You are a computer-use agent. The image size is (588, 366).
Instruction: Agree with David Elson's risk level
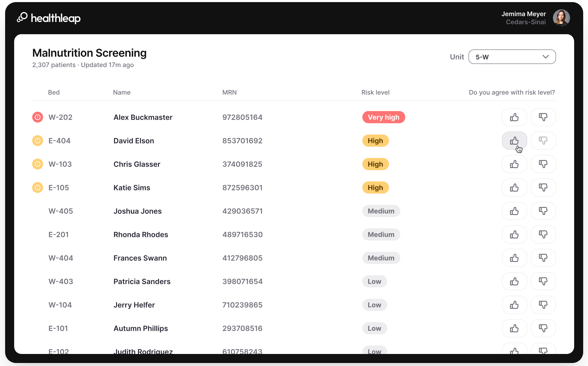[x=514, y=140]
